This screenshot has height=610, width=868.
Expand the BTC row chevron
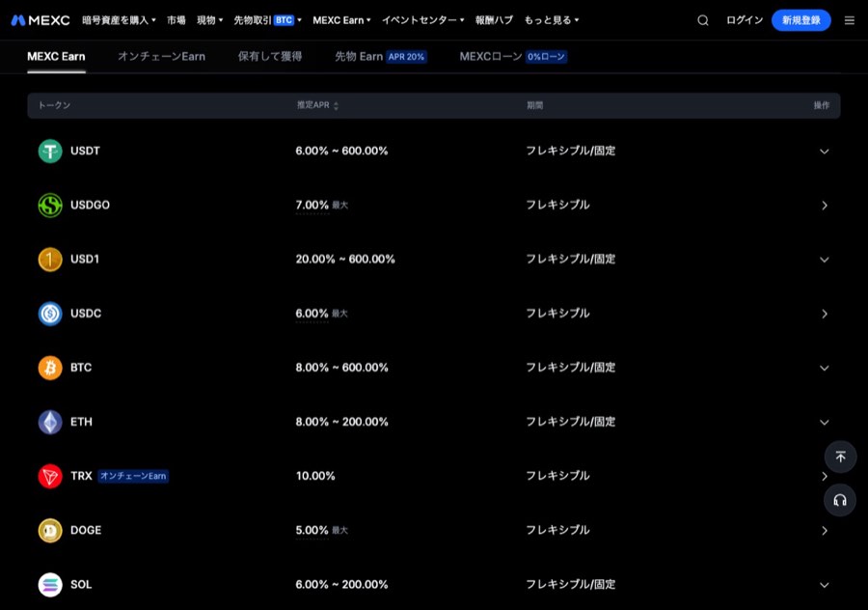coord(825,369)
